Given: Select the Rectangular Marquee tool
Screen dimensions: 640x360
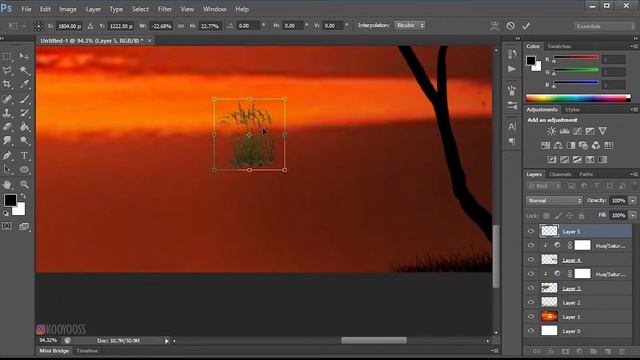Looking at the screenshot, I should tap(7, 56).
